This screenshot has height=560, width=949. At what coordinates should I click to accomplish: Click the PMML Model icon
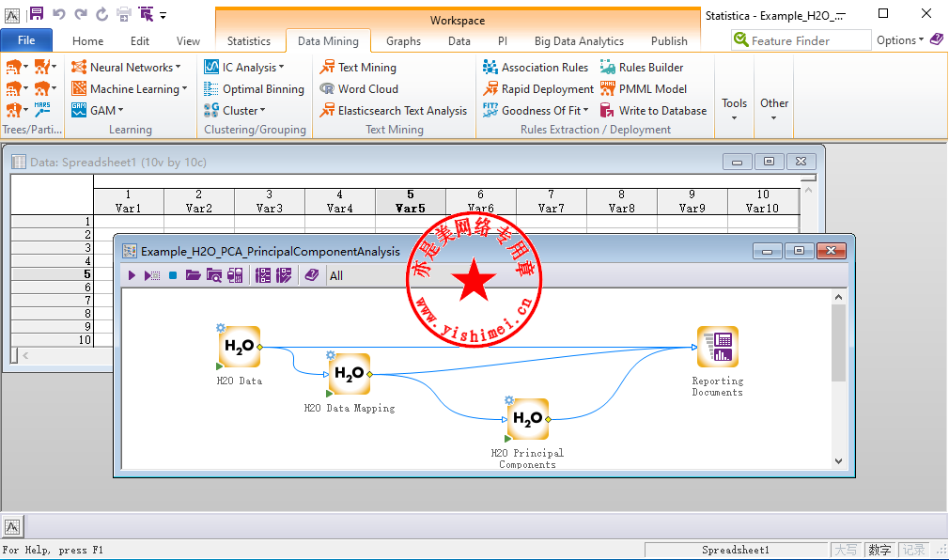[x=608, y=89]
